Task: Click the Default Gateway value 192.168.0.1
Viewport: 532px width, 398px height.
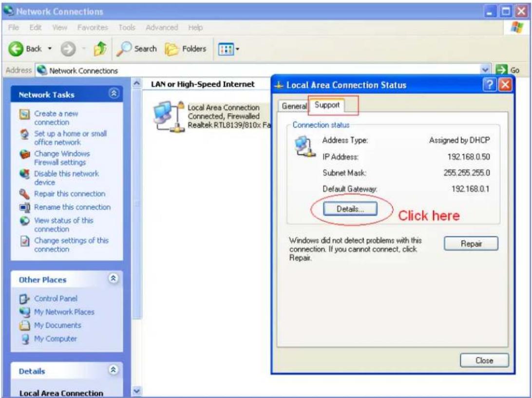Action: pos(471,189)
